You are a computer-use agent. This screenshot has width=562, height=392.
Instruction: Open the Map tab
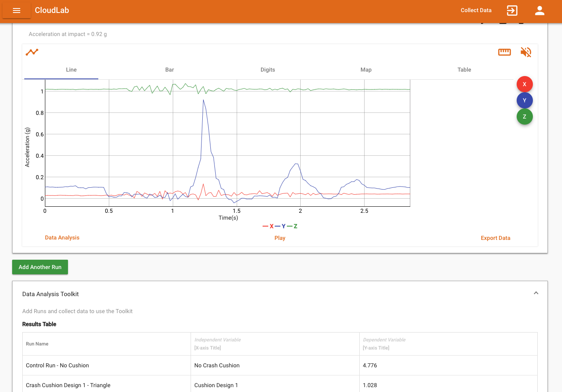tap(366, 70)
